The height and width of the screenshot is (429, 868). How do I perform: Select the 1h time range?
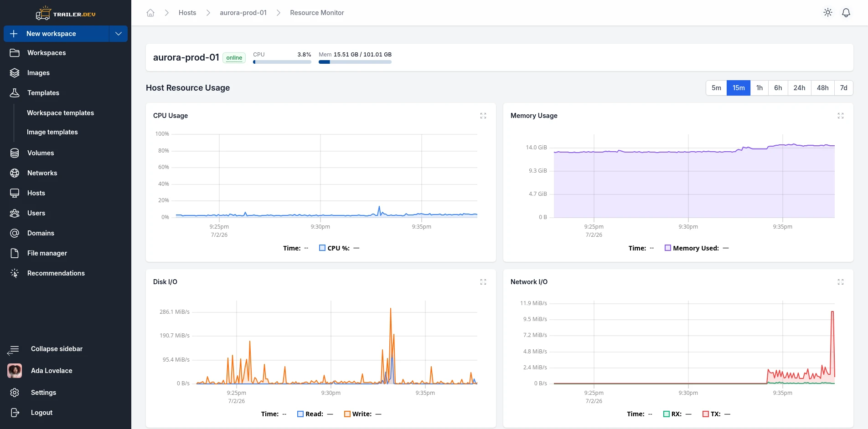pyautogui.click(x=759, y=88)
